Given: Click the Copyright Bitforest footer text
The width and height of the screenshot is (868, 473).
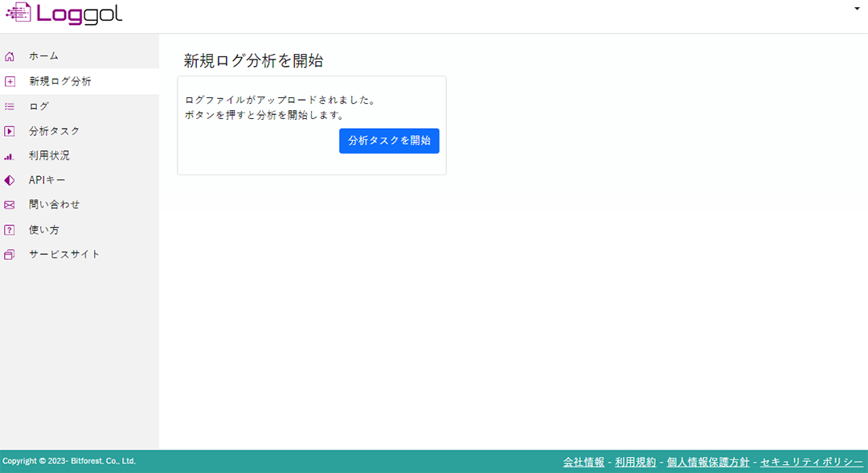Looking at the screenshot, I should [x=69, y=461].
